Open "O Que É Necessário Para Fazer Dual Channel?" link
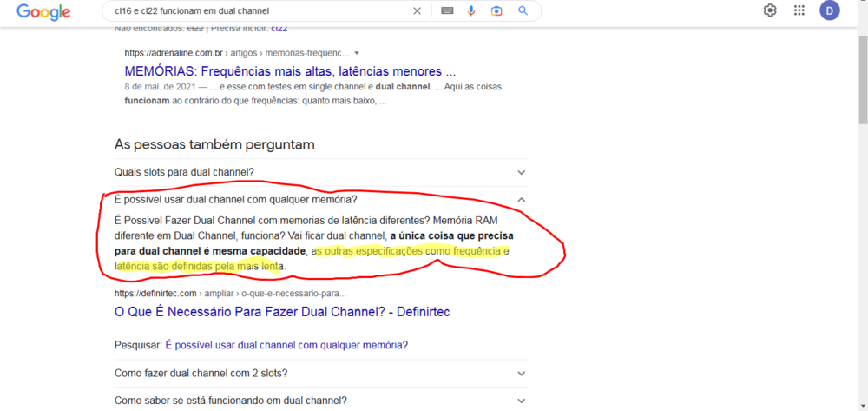868x411 pixels. 281,311
